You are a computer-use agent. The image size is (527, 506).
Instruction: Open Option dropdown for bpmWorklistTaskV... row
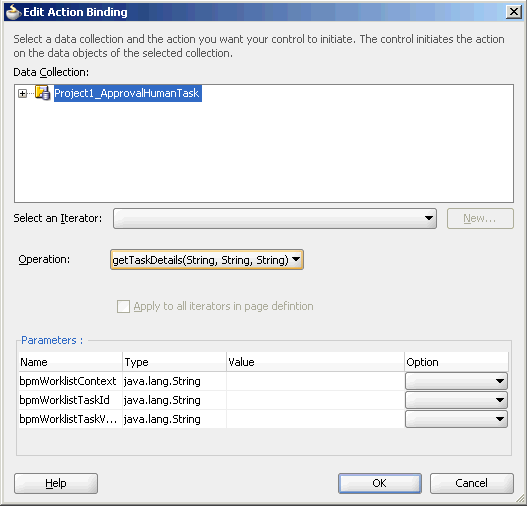456,419
